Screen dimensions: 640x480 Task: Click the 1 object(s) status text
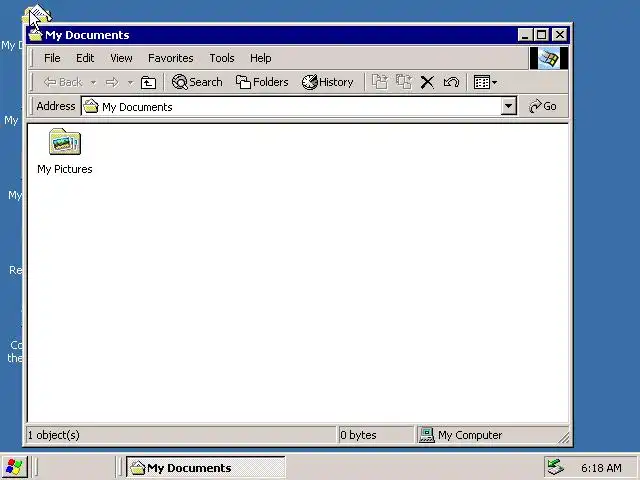tap(53, 435)
